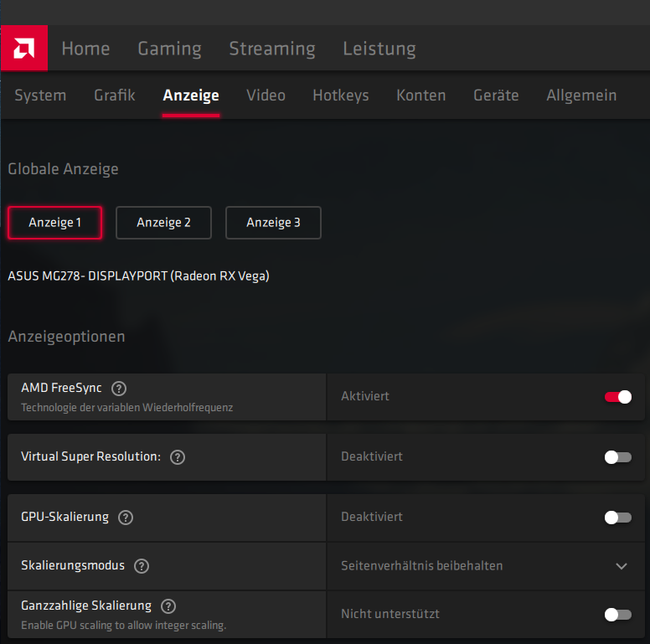Screen dimensions: 650x644
Task: Open the Geräte tab
Action: pyautogui.click(x=496, y=95)
